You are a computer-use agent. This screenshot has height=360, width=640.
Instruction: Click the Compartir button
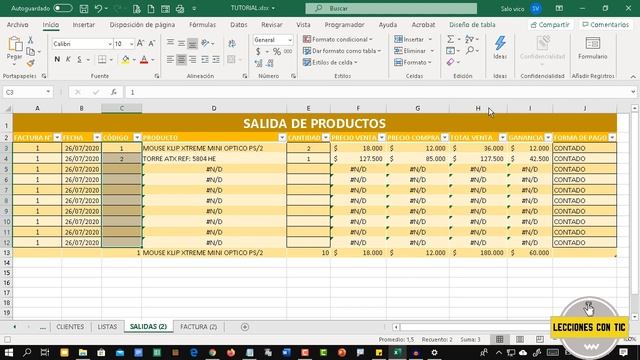(550, 25)
